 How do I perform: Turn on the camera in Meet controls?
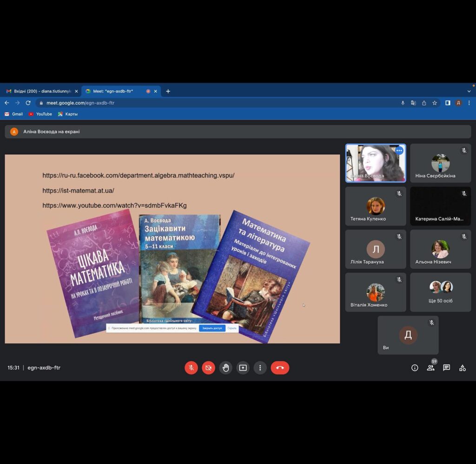(209, 368)
